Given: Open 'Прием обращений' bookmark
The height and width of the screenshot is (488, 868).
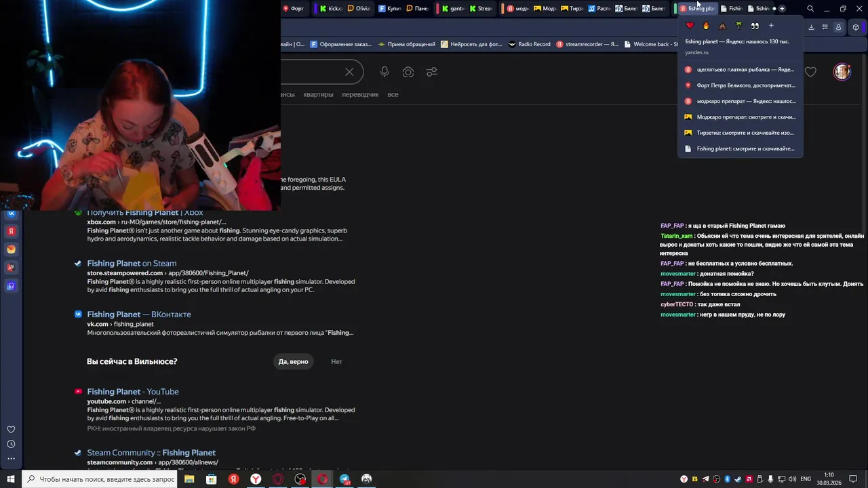Looking at the screenshot, I should click(407, 44).
